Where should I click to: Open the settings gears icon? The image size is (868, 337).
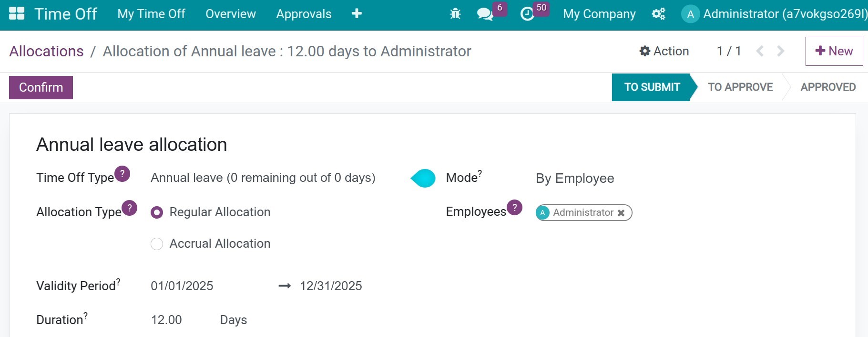pyautogui.click(x=658, y=14)
